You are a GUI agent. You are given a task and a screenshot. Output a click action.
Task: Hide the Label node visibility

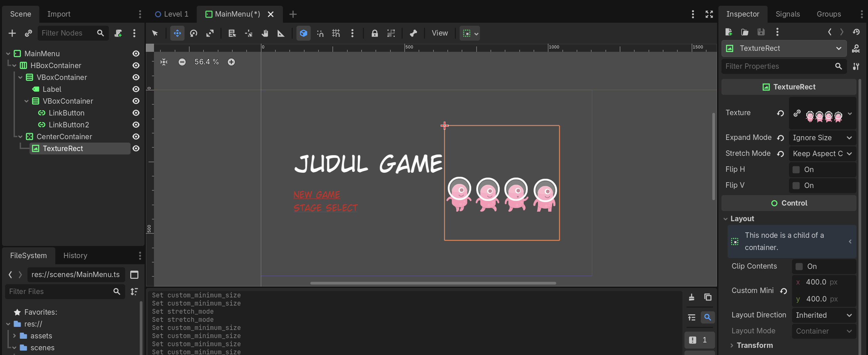click(x=136, y=89)
